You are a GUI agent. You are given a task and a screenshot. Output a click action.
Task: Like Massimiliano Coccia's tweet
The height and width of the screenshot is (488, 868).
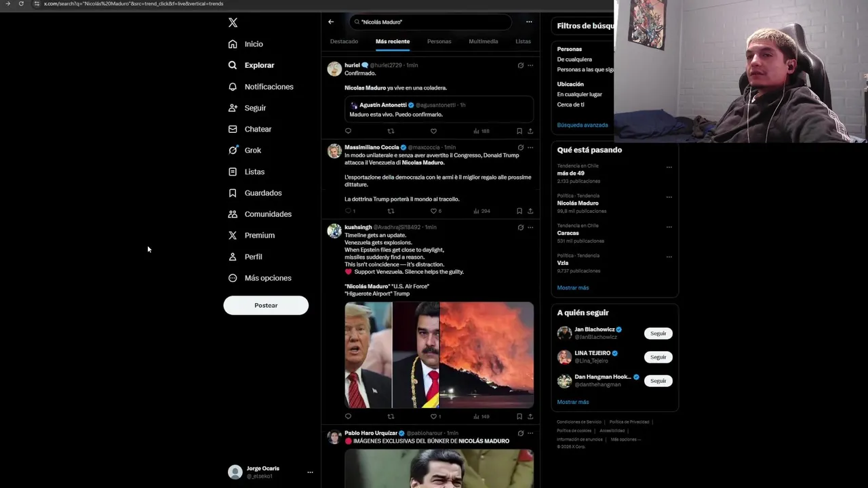[x=435, y=211]
